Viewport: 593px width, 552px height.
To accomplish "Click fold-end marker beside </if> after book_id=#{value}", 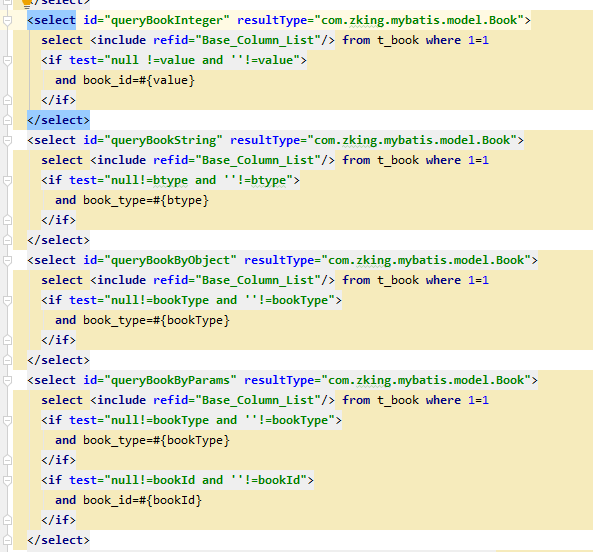I will pos(7,100).
